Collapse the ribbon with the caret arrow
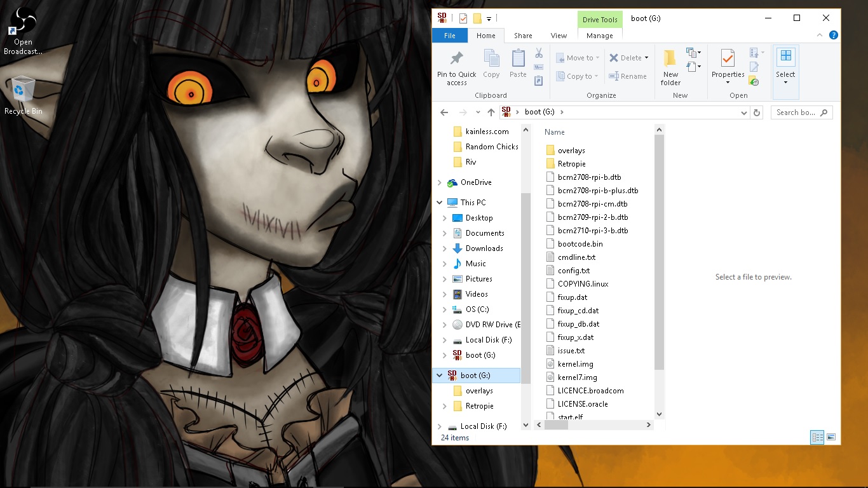Image resolution: width=868 pixels, height=488 pixels. (x=821, y=36)
